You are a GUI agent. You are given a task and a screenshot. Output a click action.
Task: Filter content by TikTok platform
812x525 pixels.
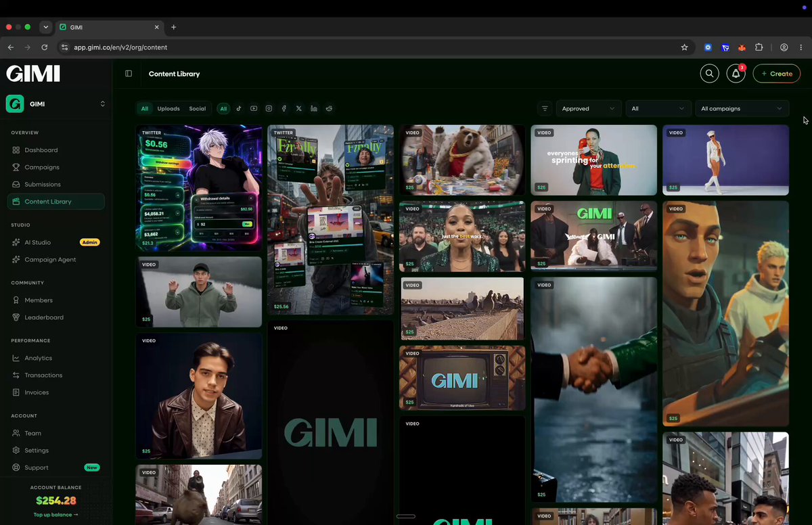239,108
